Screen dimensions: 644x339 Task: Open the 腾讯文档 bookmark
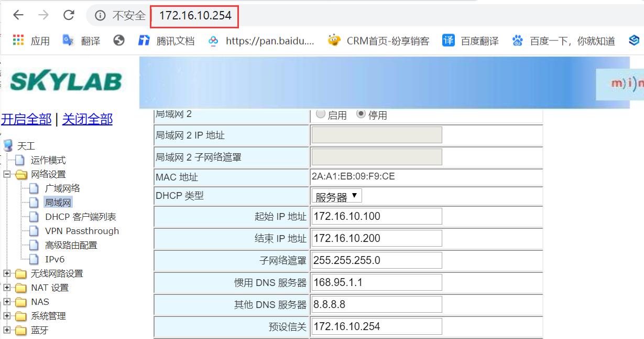click(x=166, y=40)
